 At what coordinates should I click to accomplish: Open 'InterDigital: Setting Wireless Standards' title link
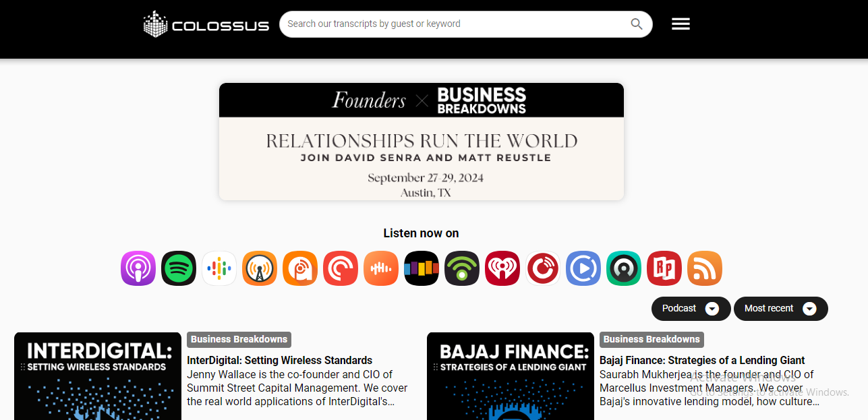pos(280,361)
